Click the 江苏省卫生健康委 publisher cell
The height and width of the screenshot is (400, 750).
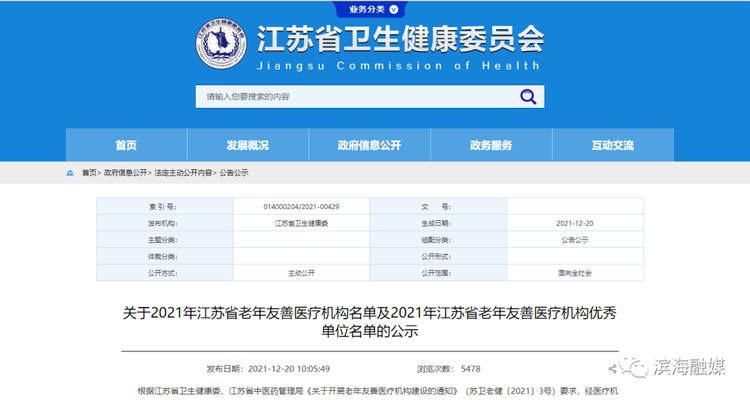tap(301, 223)
